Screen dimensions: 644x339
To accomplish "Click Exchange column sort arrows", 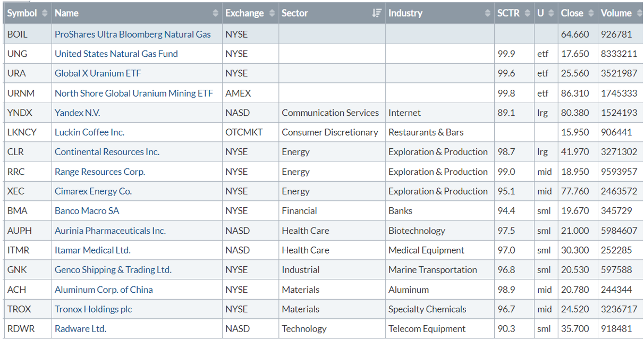I will (272, 13).
